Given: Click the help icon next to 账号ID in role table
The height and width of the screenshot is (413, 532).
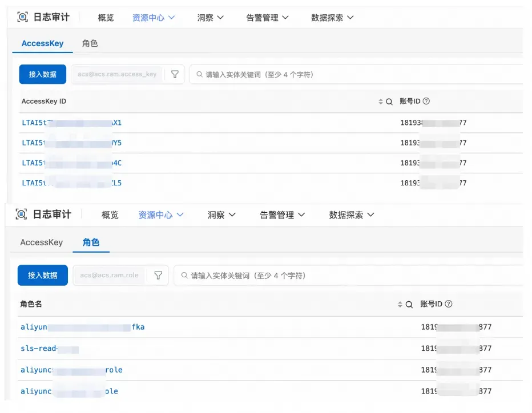Looking at the screenshot, I should point(448,303).
